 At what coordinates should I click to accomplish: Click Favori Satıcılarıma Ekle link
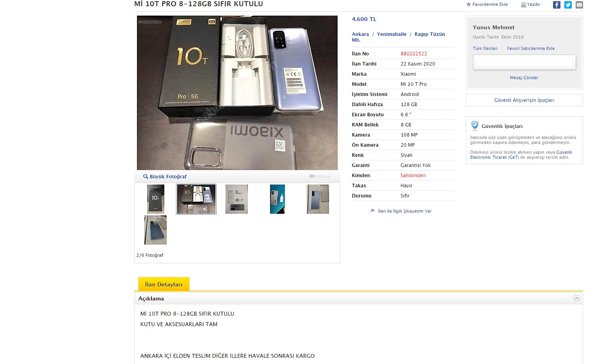click(531, 48)
